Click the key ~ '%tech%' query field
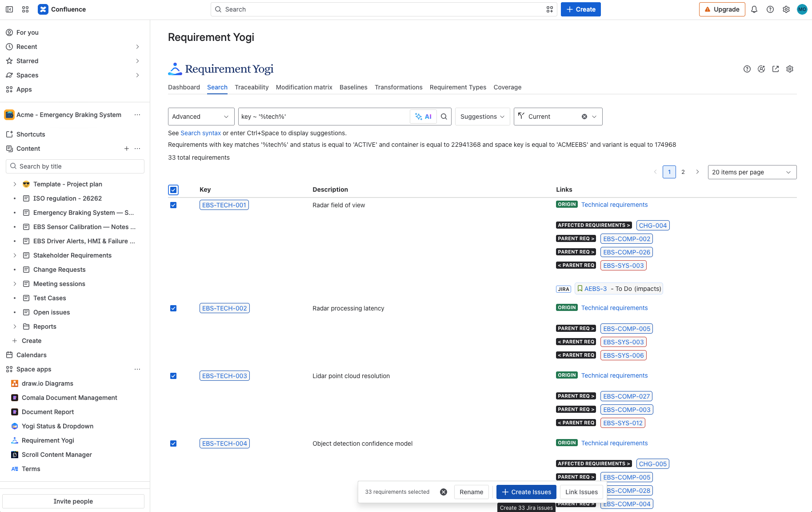This screenshot has height=512, width=812. tap(324, 117)
